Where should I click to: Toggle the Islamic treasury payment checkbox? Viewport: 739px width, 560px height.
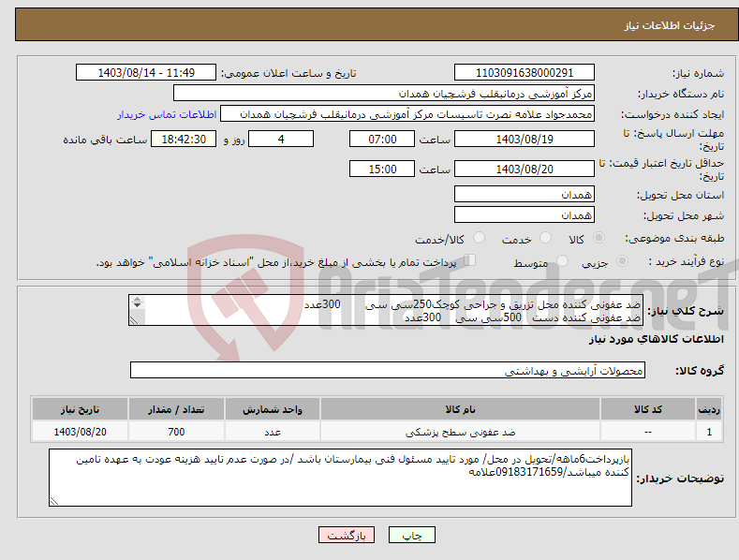(x=469, y=260)
